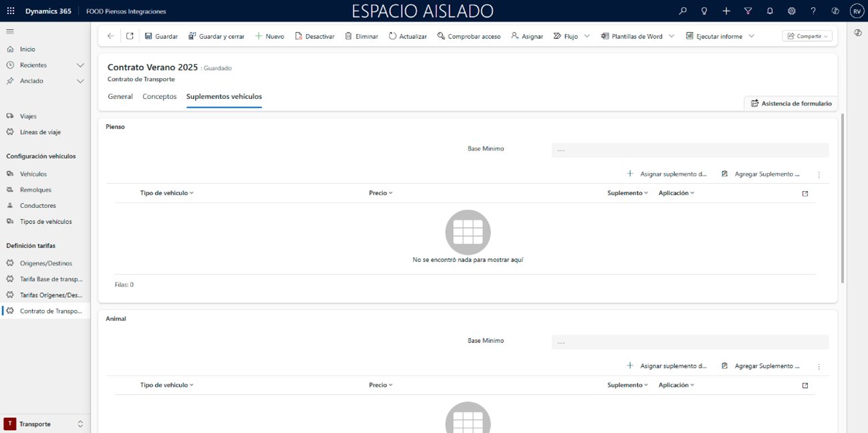Click Eliminar in the command bar

[361, 36]
